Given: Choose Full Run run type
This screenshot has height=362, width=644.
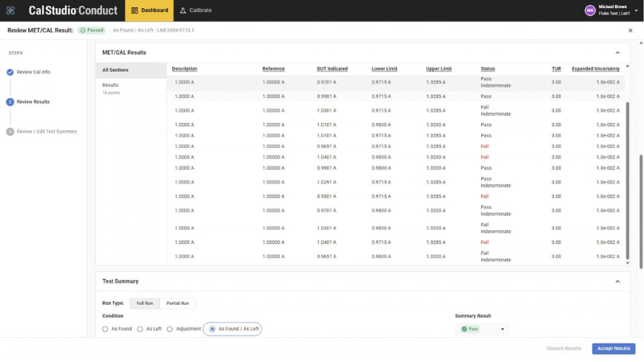Looking at the screenshot, I should coord(145,303).
